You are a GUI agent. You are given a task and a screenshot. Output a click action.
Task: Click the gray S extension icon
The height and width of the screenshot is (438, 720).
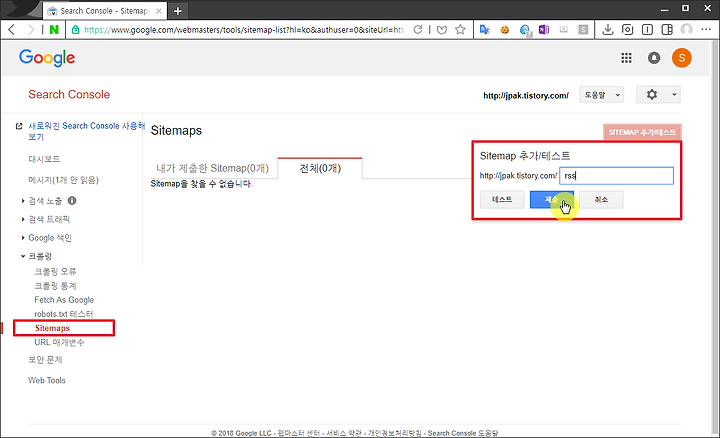583,30
